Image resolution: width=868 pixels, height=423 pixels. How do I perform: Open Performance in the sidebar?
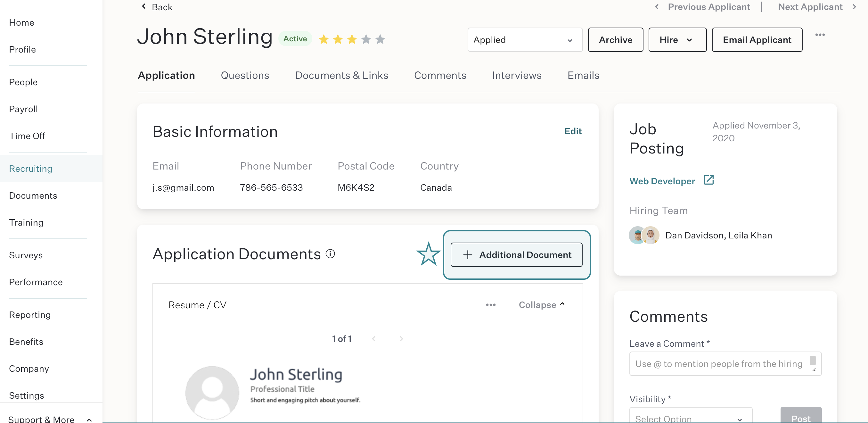[36, 282]
